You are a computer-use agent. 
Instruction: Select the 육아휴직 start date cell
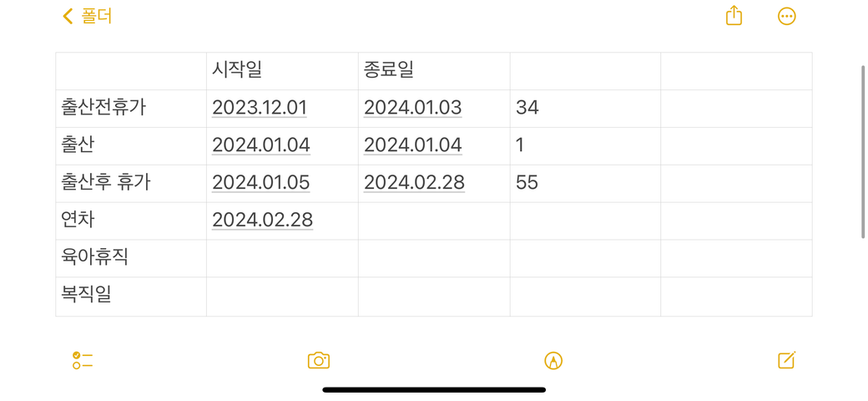(282, 257)
